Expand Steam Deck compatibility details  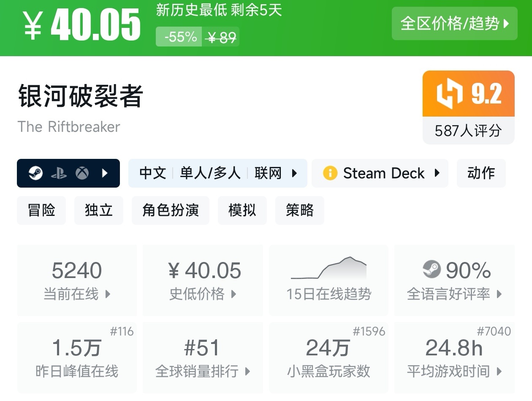(437, 173)
